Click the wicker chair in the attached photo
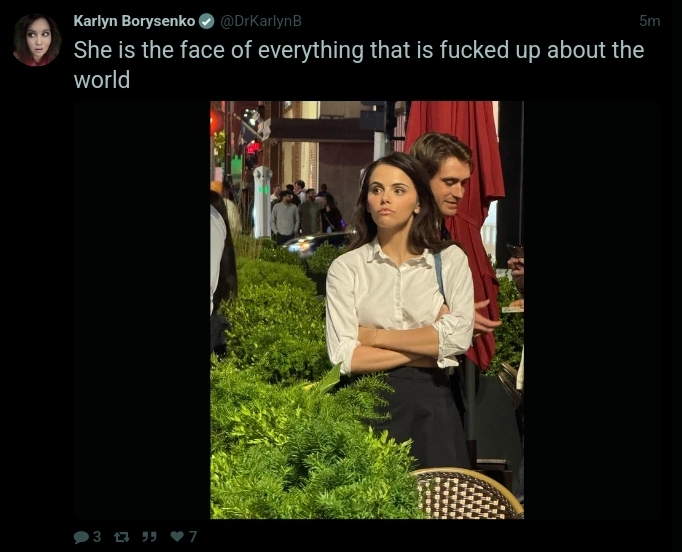Image resolution: width=682 pixels, height=552 pixels. point(468,494)
